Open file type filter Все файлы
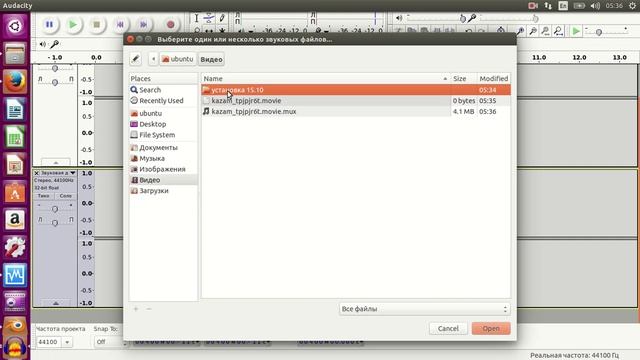The height and width of the screenshot is (360, 640). (424, 309)
